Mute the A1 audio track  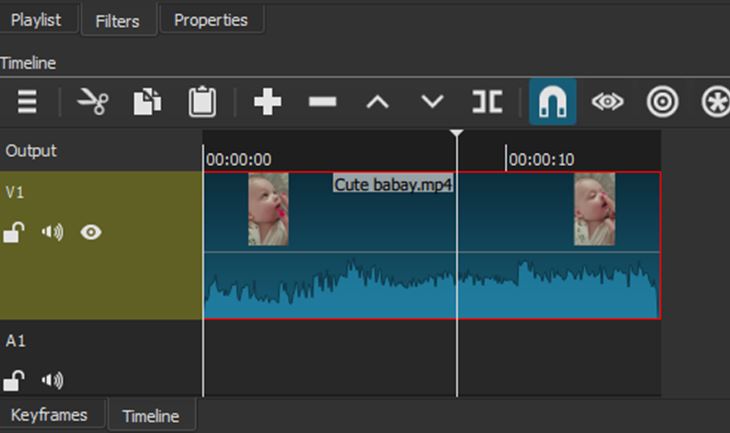click(x=52, y=380)
